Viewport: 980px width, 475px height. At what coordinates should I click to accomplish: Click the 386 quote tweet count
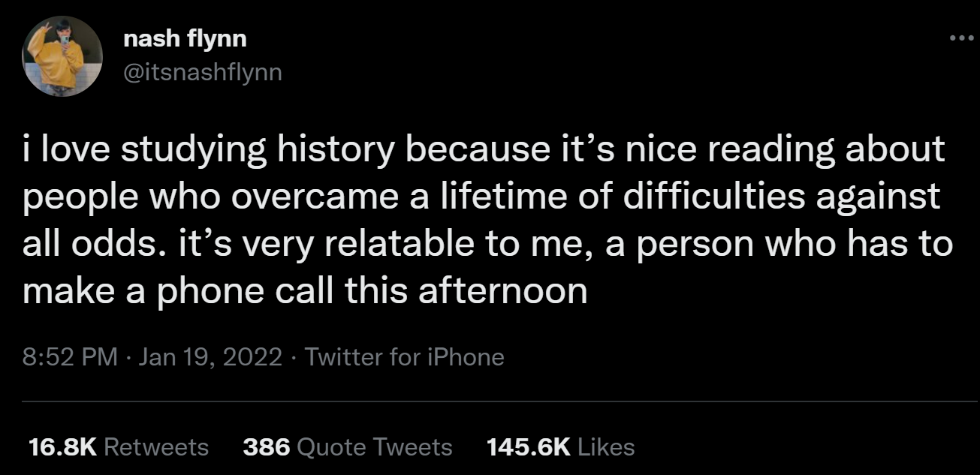click(267, 447)
